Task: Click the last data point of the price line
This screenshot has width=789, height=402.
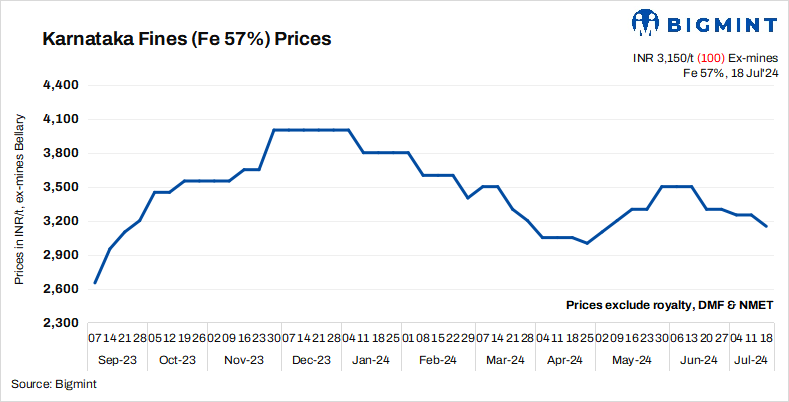Action: 767,227
